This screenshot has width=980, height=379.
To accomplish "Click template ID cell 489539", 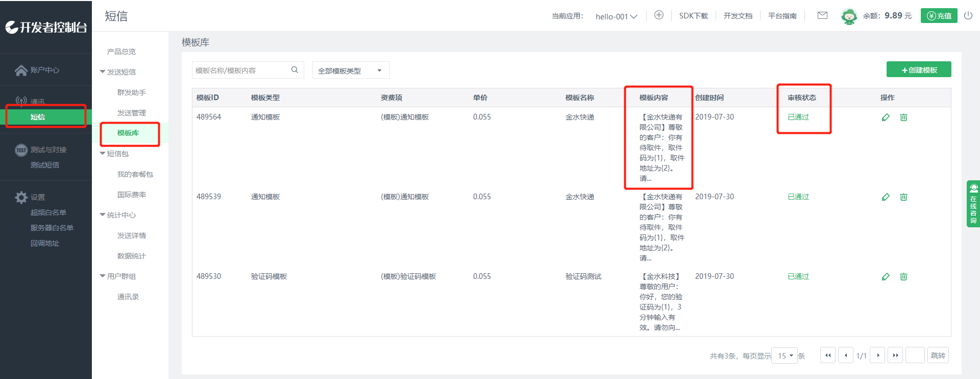I will pos(209,197).
